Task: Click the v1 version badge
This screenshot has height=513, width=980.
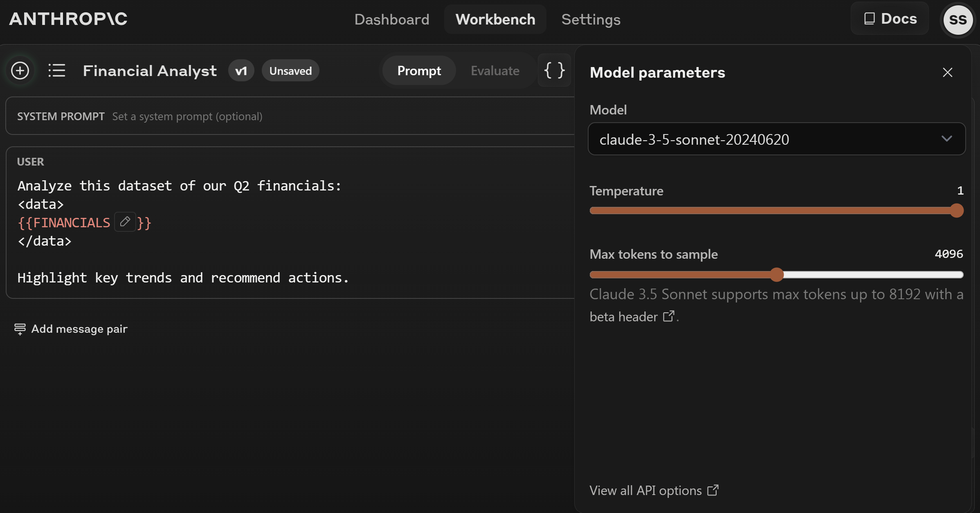Action: 241,71
